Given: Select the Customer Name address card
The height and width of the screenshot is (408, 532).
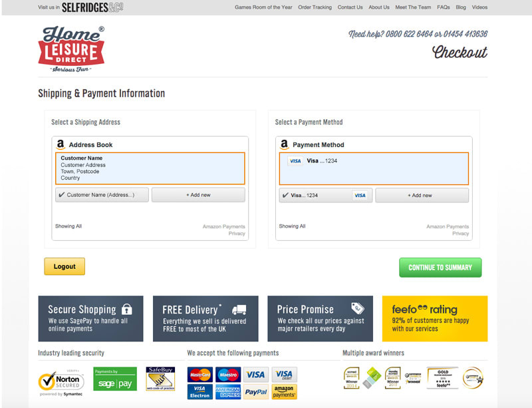Looking at the screenshot, I should click(x=150, y=168).
